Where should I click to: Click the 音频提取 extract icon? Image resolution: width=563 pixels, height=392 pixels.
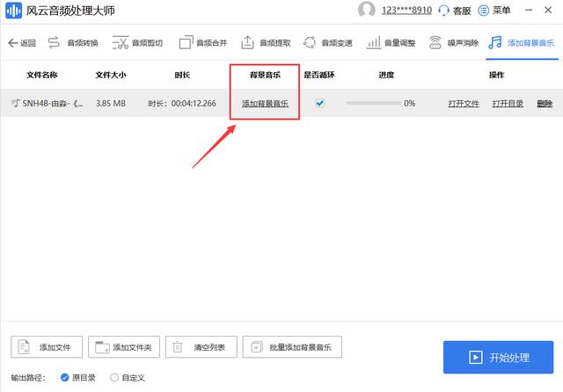247,42
